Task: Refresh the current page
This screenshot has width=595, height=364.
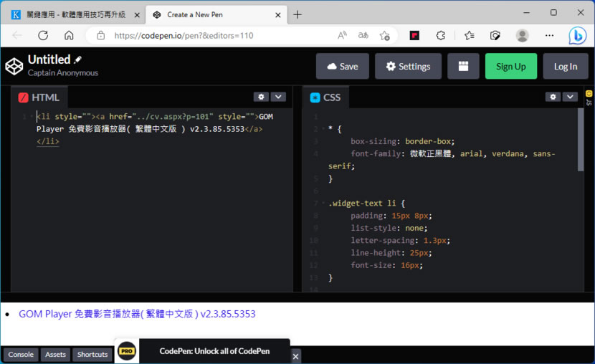Action: [43, 36]
